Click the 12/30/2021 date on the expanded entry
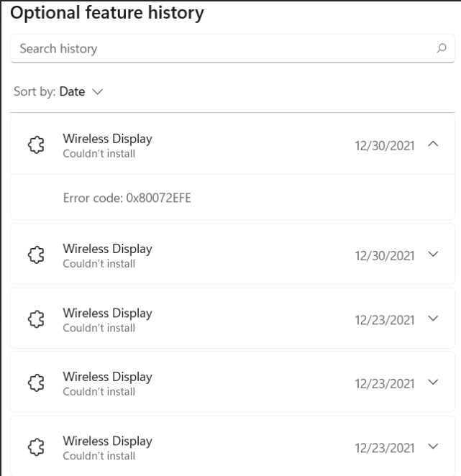 coord(385,145)
